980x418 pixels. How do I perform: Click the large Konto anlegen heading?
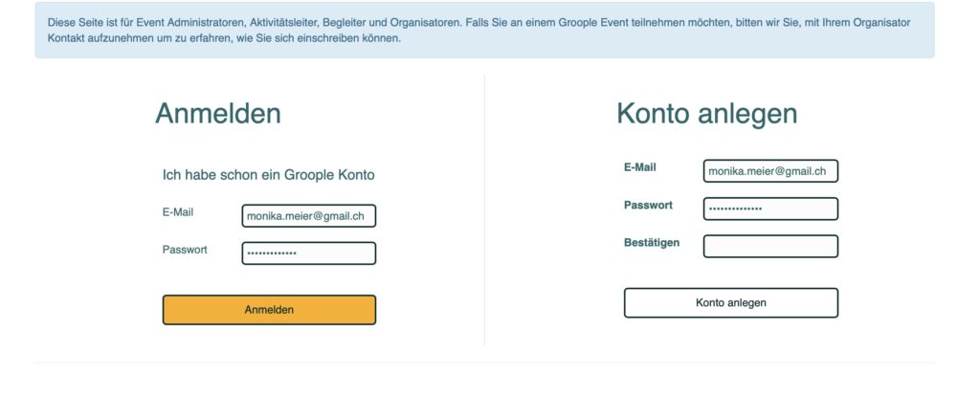tap(706, 114)
